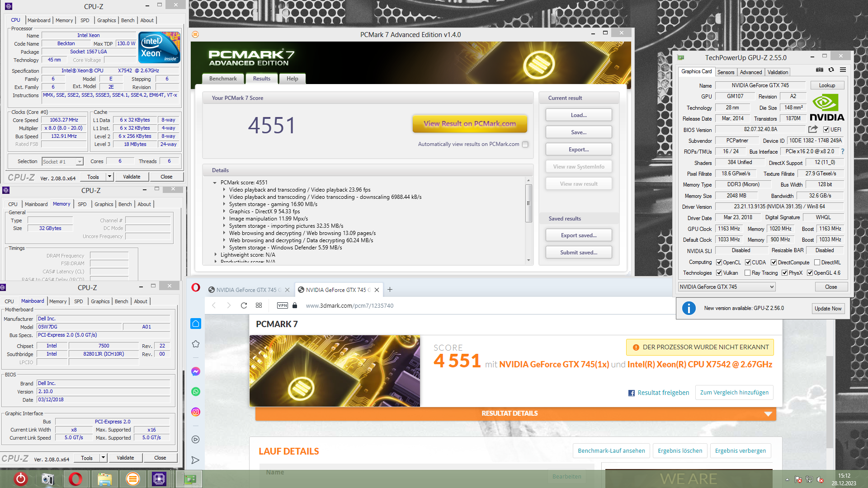Open GPU-Z hamburger menu icon
Viewport: 868px width, 488px height.
pos(843,70)
